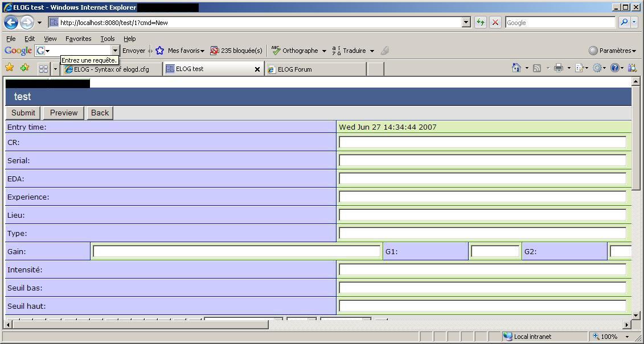Click the Submit button

[23, 113]
